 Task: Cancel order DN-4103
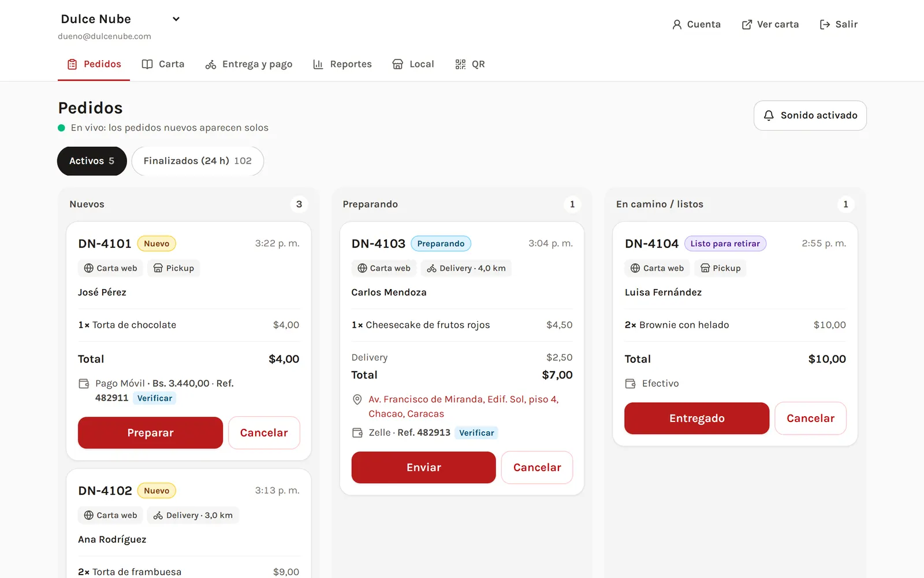pyautogui.click(x=537, y=468)
